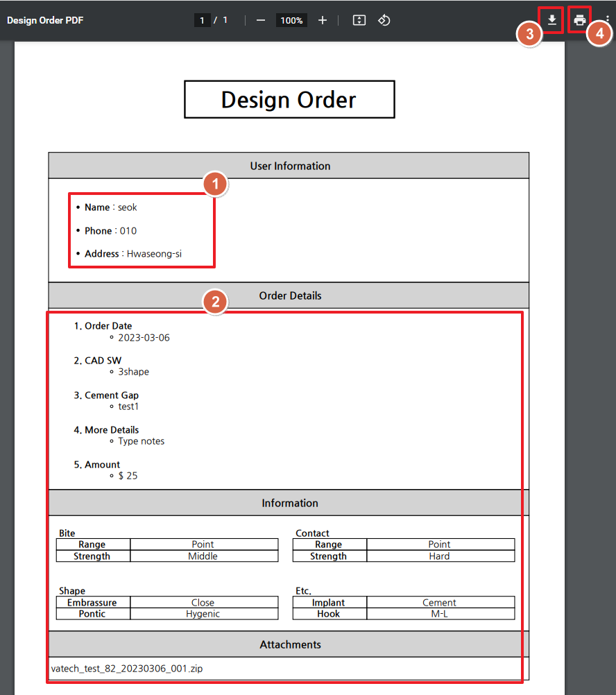Click the Attachments section header
The image size is (616, 695).
click(290, 644)
